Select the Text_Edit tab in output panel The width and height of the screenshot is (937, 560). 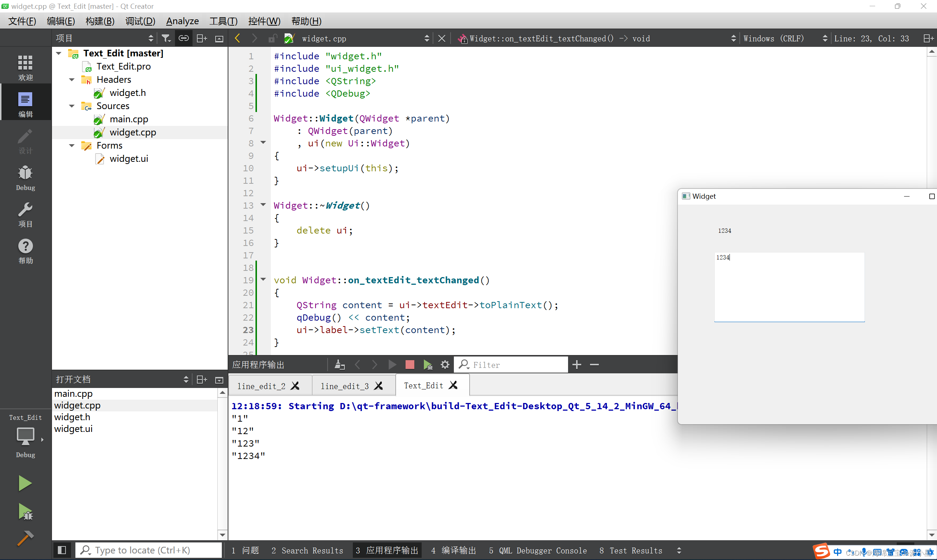[x=424, y=385]
